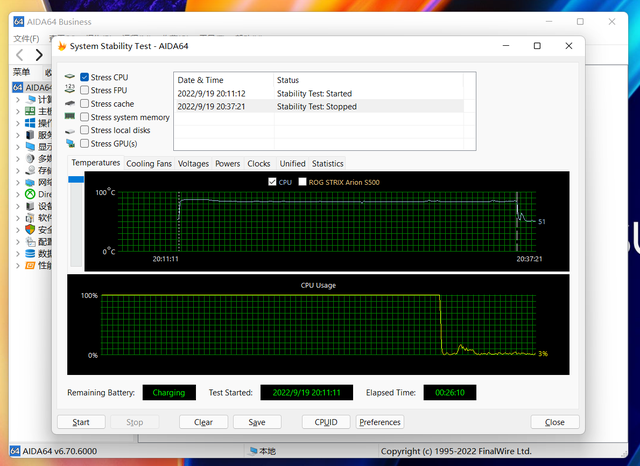Uncheck the Stress CPU checkbox

(84, 77)
